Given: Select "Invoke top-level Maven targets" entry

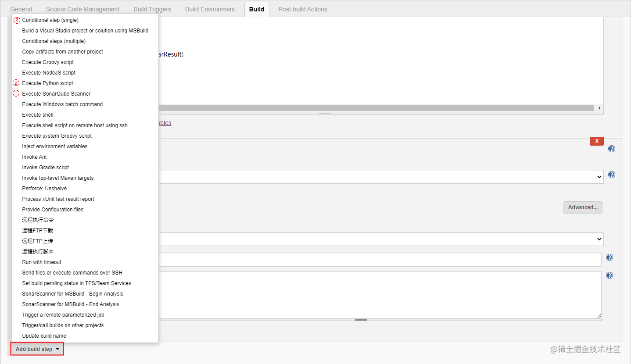Looking at the screenshot, I should [x=58, y=178].
